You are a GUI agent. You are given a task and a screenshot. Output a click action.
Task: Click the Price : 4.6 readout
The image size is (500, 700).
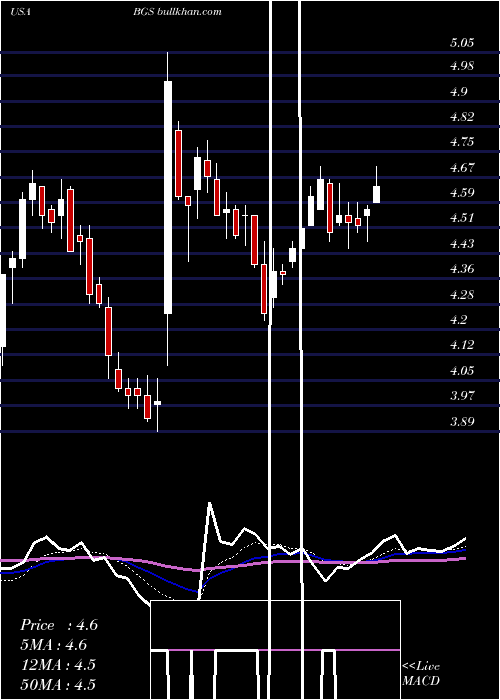[59, 625]
